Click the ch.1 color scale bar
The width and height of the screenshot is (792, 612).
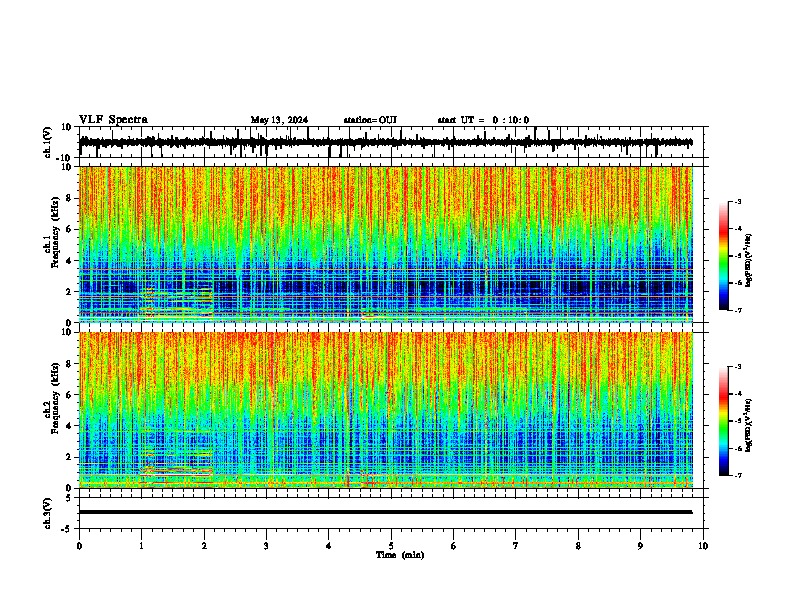coord(724,256)
